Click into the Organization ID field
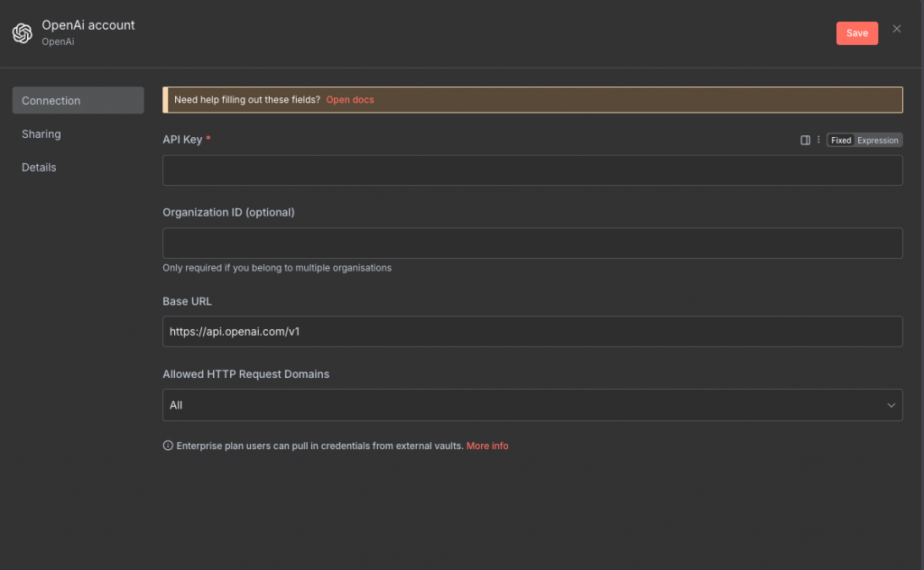924x570 pixels. pyautogui.click(x=532, y=244)
